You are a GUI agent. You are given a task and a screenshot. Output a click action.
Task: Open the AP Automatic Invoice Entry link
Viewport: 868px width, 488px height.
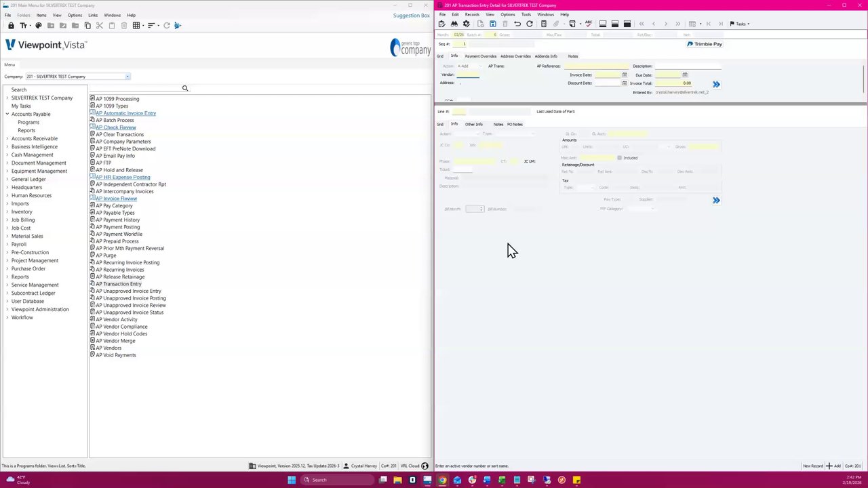125,113
